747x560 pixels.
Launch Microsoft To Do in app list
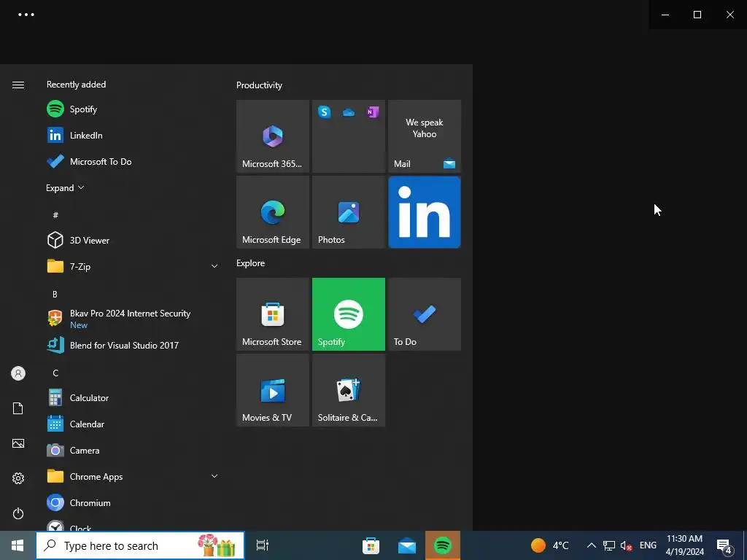[132, 161]
